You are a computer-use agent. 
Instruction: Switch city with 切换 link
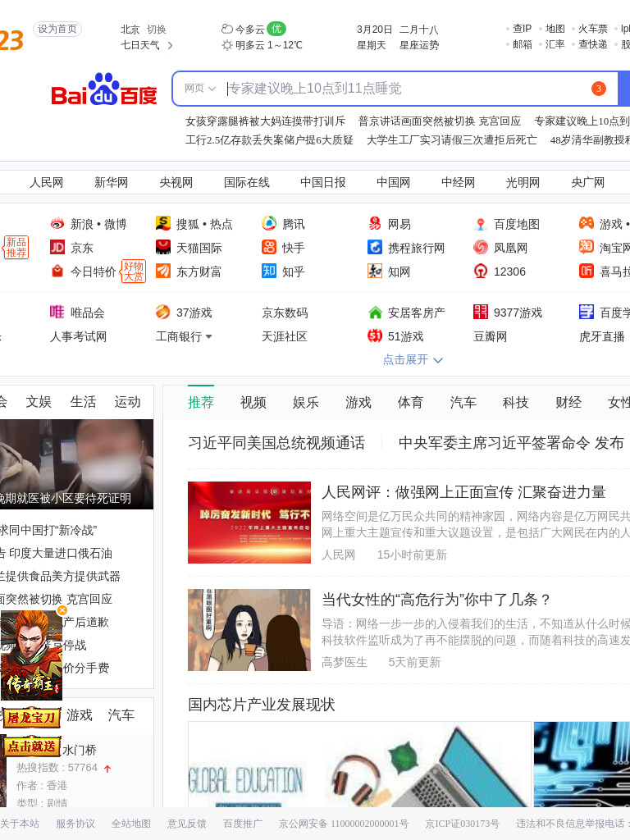pyautogui.click(x=157, y=30)
